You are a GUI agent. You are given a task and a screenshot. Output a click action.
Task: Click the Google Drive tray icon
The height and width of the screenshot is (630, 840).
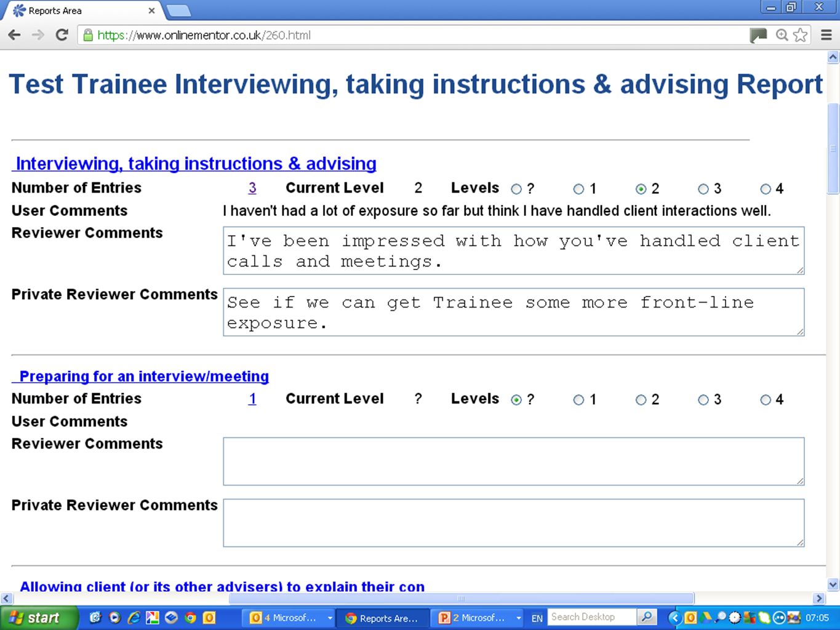(x=706, y=618)
